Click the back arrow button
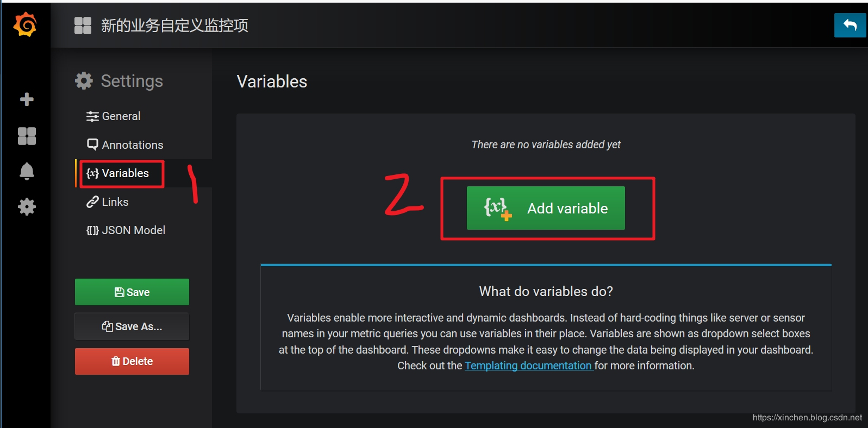Screen dimensions: 868x428 coord(850,25)
